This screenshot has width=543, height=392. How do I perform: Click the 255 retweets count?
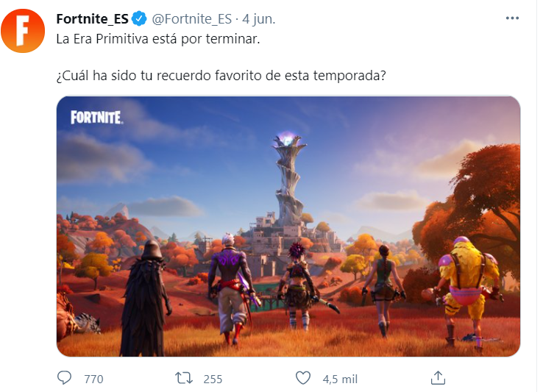point(213,379)
